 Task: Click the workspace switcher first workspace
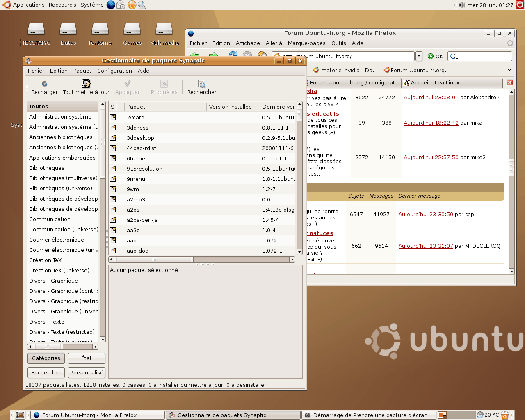[x=442, y=415]
